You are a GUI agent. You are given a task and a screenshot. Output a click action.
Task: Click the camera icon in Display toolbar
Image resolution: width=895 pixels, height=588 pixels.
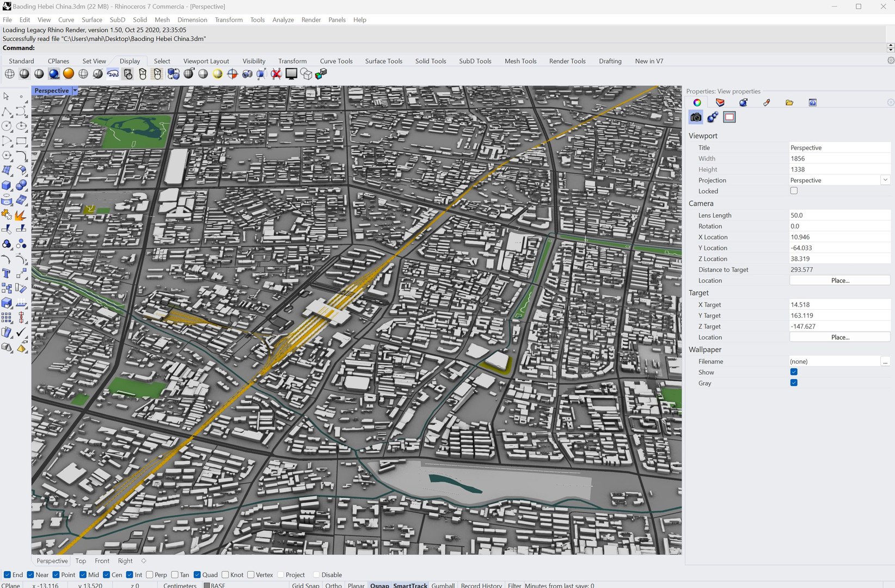[x=247, y=73]
